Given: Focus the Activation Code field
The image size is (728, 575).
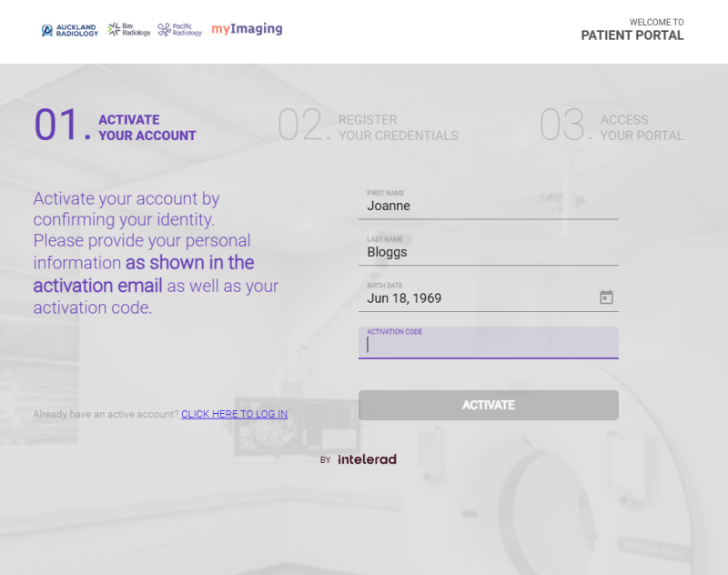Looking at the screenshot, I should 488,346.
